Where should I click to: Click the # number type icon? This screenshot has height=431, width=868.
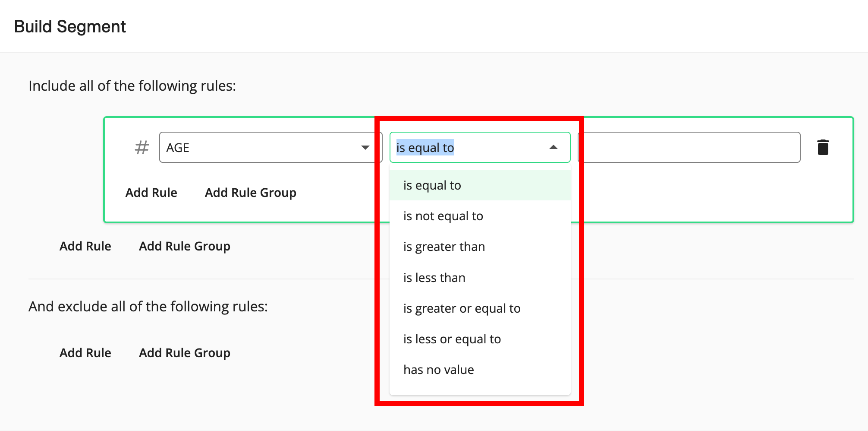pyautogui.click(x=142, y=148)
